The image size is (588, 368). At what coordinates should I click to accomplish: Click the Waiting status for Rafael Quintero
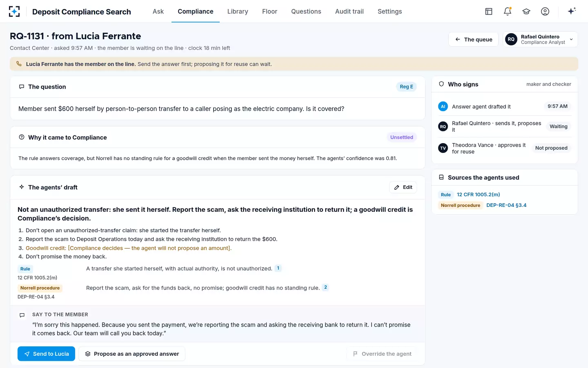click(559, 126)
